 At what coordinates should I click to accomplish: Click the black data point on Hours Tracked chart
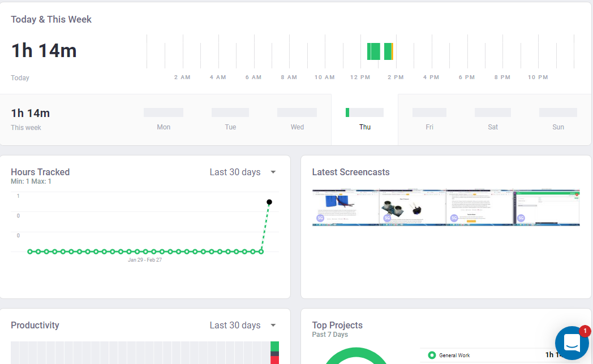pyautogui.click(x=269, y=202)
